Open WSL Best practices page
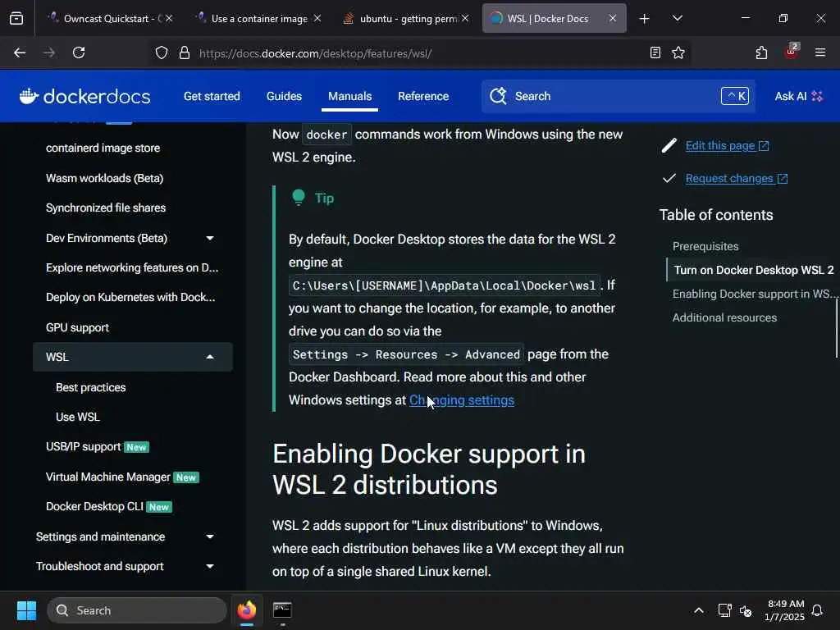 coord(90,387)
